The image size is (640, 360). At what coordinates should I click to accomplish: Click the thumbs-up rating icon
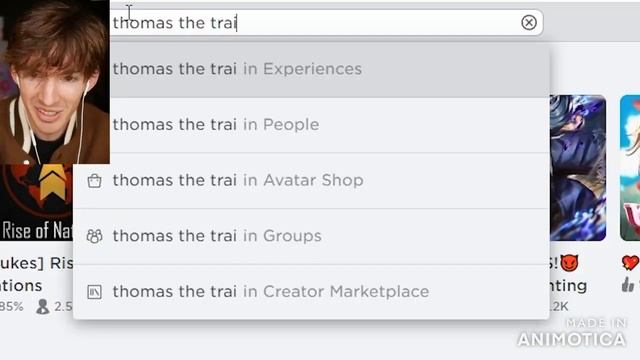point(628,284)
